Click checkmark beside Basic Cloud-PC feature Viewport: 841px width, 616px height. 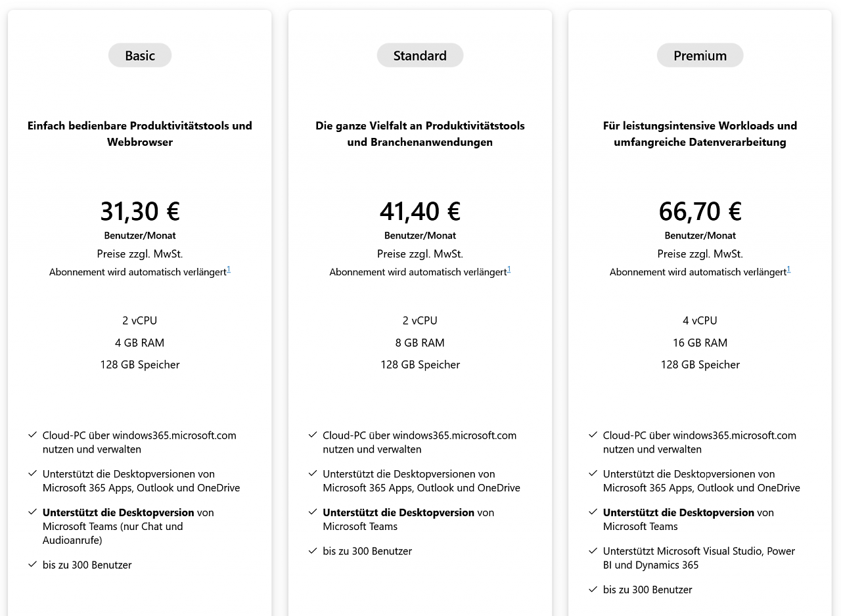coord(32,435)
